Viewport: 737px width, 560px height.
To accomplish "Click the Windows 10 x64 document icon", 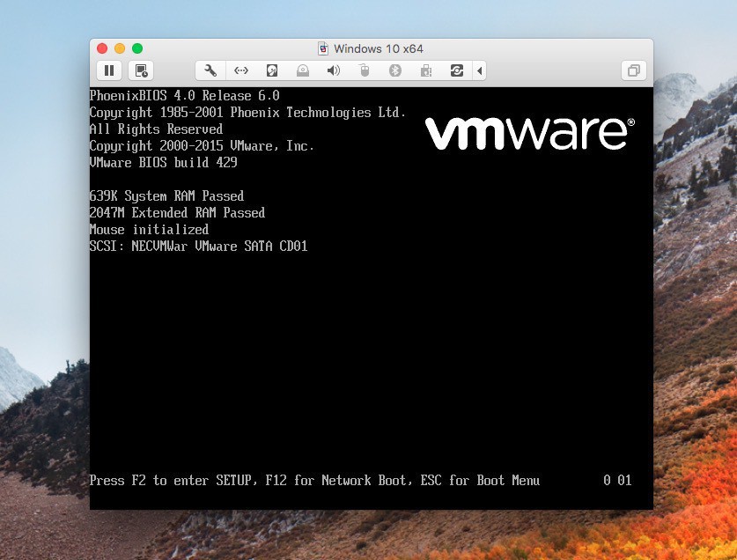I will click(x=323, y=48).
